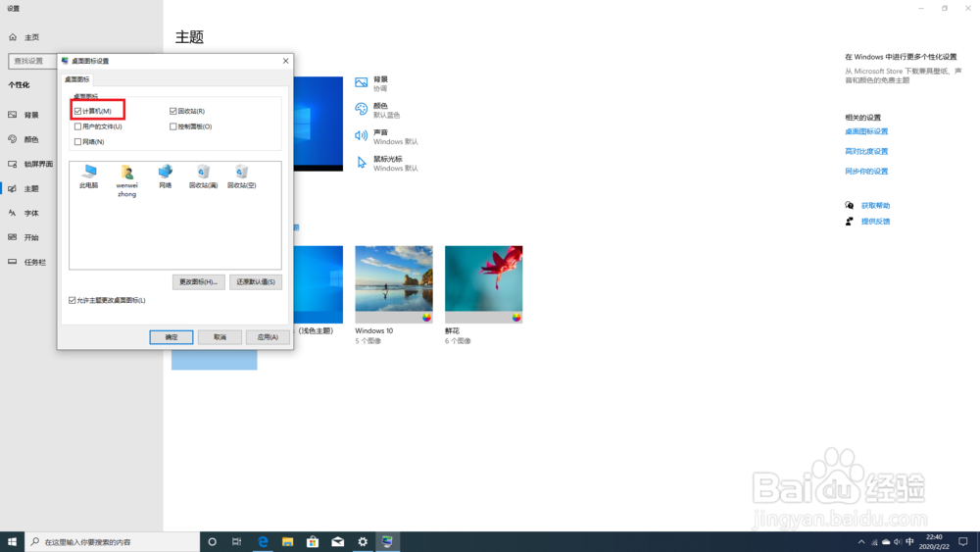Select the Windows 10 theme thumbnail
The width and height of the screenshot is (980, 552).
(x=394, y=284)
